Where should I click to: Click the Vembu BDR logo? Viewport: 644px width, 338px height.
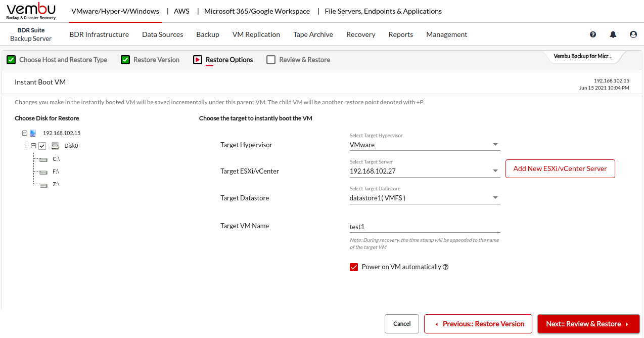[x=31, y=11]
